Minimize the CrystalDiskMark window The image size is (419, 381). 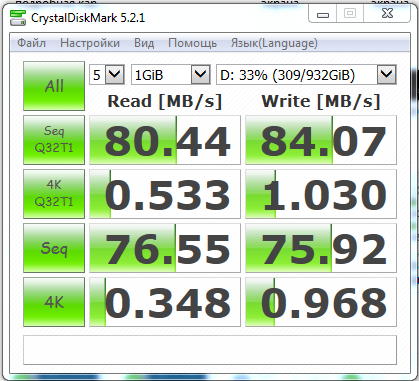click(x=323, y=14)
